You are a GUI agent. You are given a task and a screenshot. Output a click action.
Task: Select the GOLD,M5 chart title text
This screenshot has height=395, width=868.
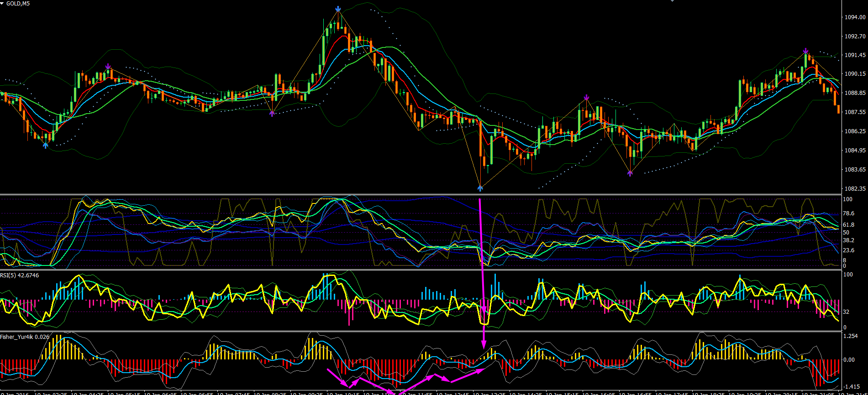click(18, 4)
